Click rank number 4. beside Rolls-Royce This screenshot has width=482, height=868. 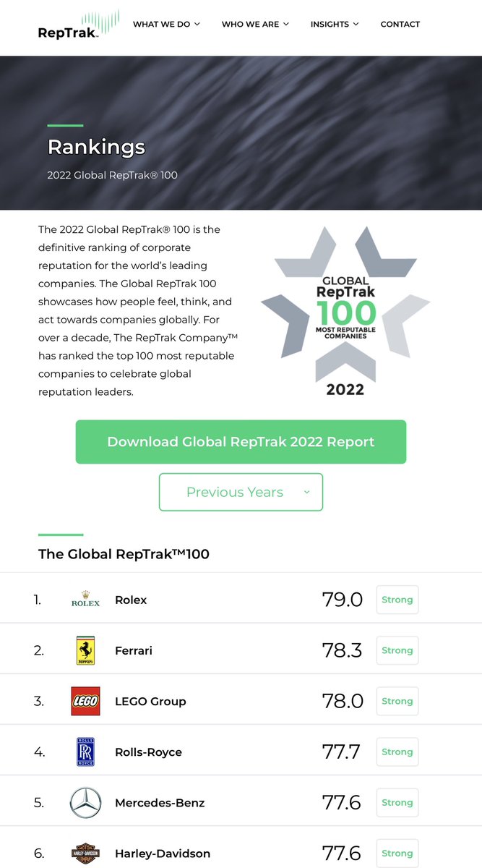[39, 752]
